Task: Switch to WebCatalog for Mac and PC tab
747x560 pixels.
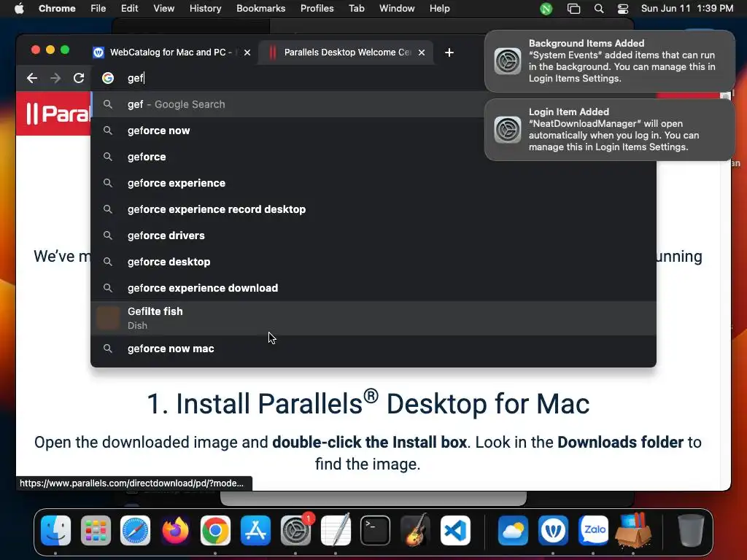Action: [171, 52]
